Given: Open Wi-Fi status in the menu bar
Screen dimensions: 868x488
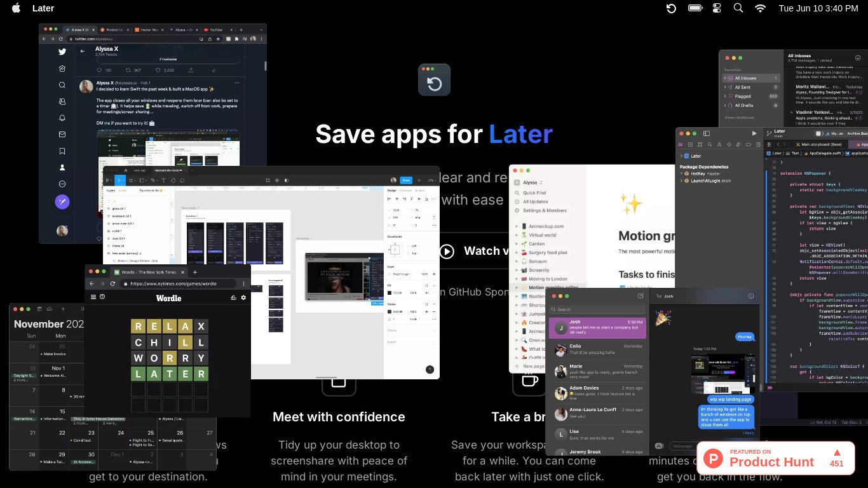Looking at the screenshot, I should coord(761,8).
